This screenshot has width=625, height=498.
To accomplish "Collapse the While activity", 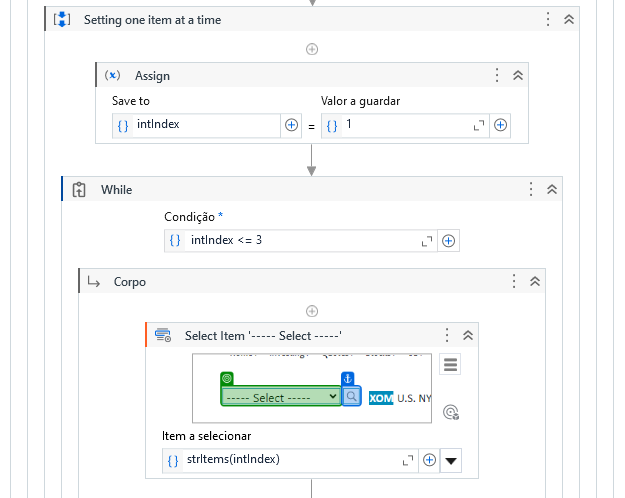I will [x=552, y=189].
